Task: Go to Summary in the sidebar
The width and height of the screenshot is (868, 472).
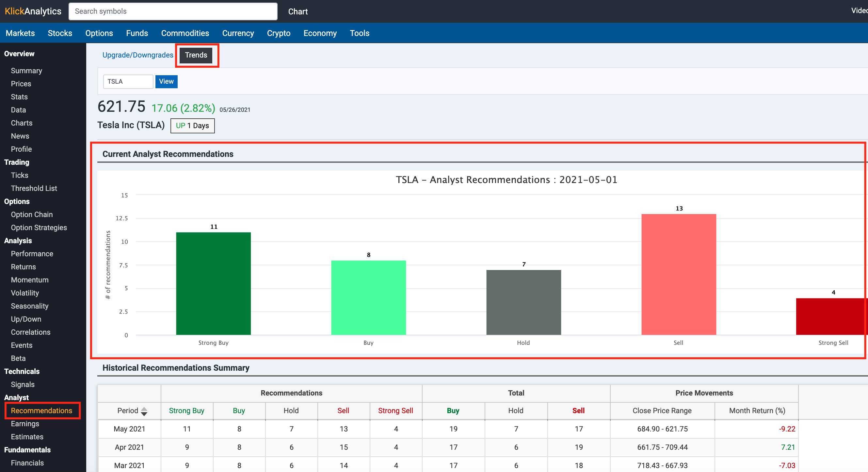Action: click(x=26, y=71)
